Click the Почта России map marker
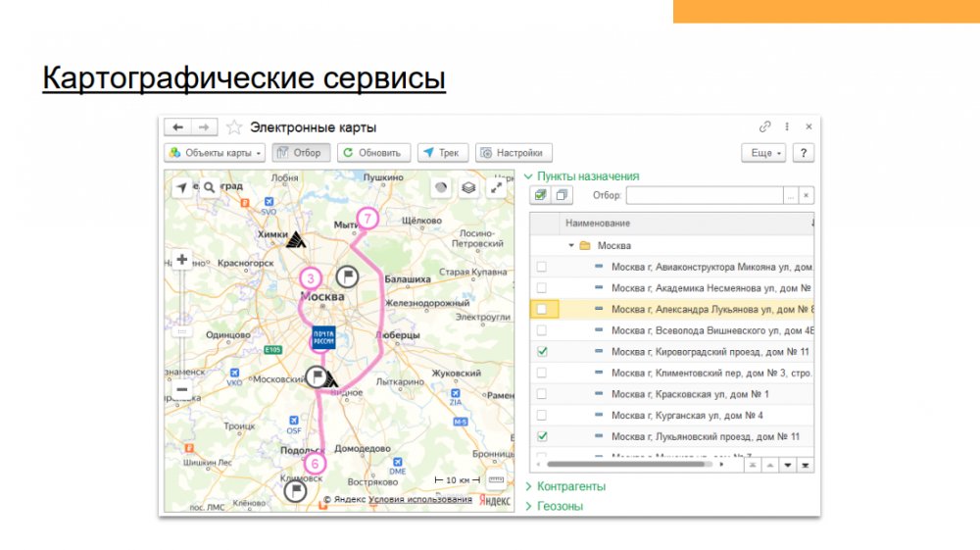This screenshot has width=980, height=550. point(323,336)
